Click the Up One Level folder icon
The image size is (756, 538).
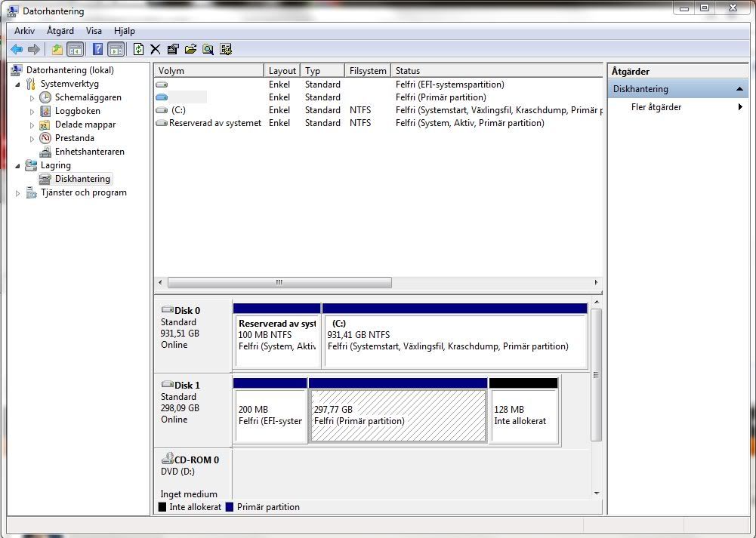coord(57,50)
